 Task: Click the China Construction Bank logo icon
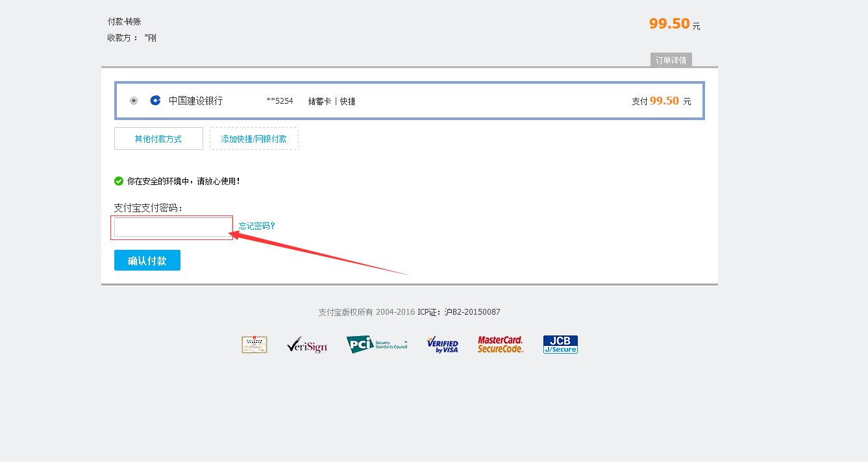tap(155, 101)
